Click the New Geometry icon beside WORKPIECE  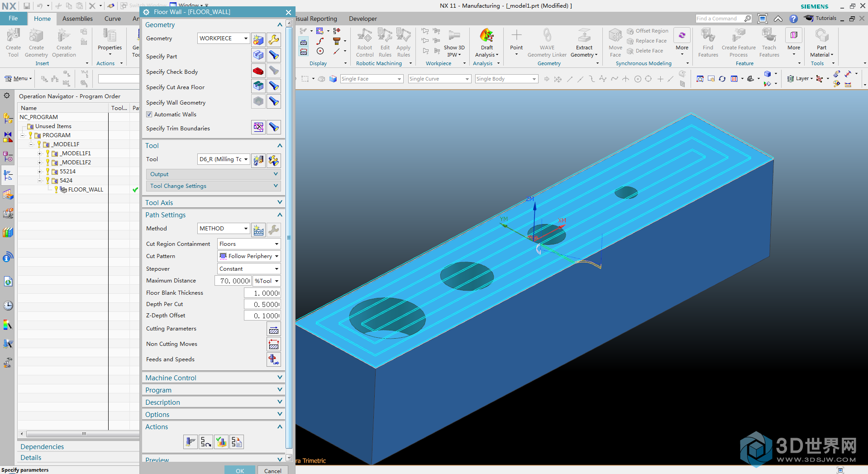pos(258,40)
